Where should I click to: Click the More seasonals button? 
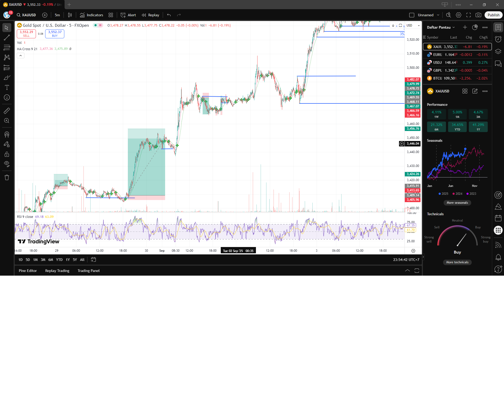(x=457, y=203)
